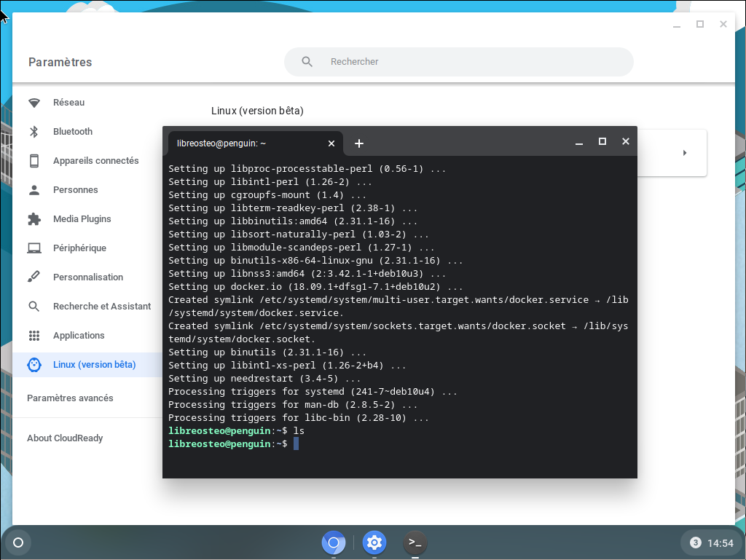Open status tray clock 14:54

point(721,543)
